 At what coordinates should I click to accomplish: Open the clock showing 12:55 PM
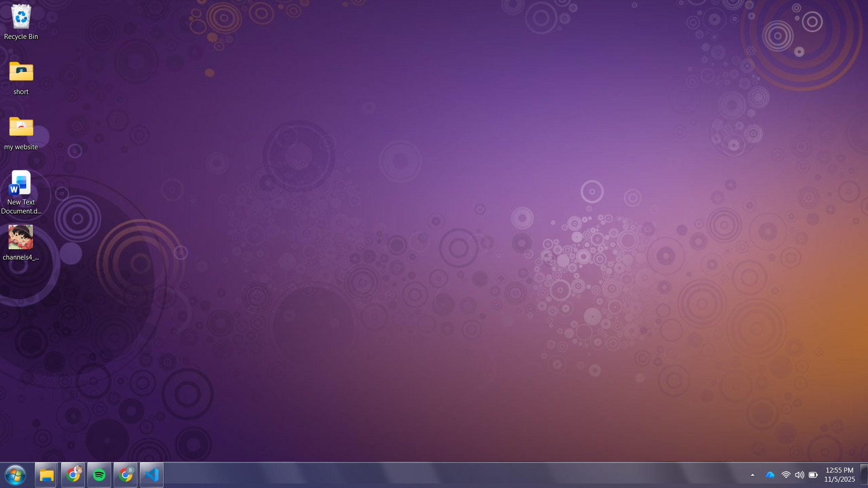(x=839, y=474)
